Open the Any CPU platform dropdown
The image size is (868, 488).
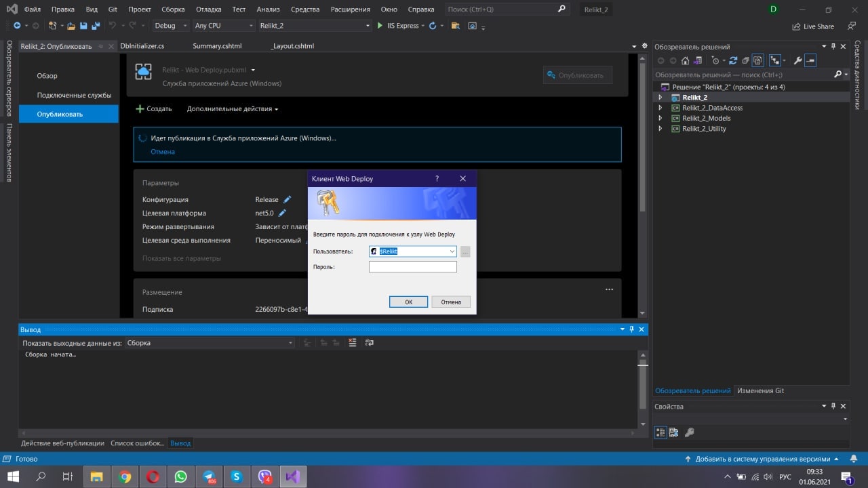222,26
